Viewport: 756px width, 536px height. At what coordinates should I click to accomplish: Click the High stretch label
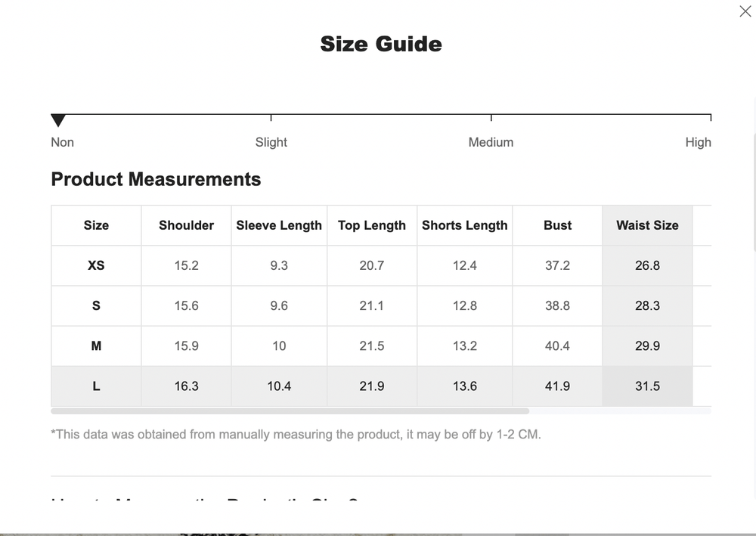[698, 142]
